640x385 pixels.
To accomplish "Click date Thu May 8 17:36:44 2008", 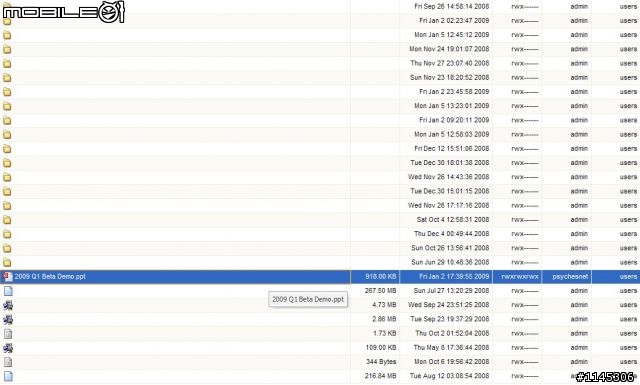I will pos(451,348).
